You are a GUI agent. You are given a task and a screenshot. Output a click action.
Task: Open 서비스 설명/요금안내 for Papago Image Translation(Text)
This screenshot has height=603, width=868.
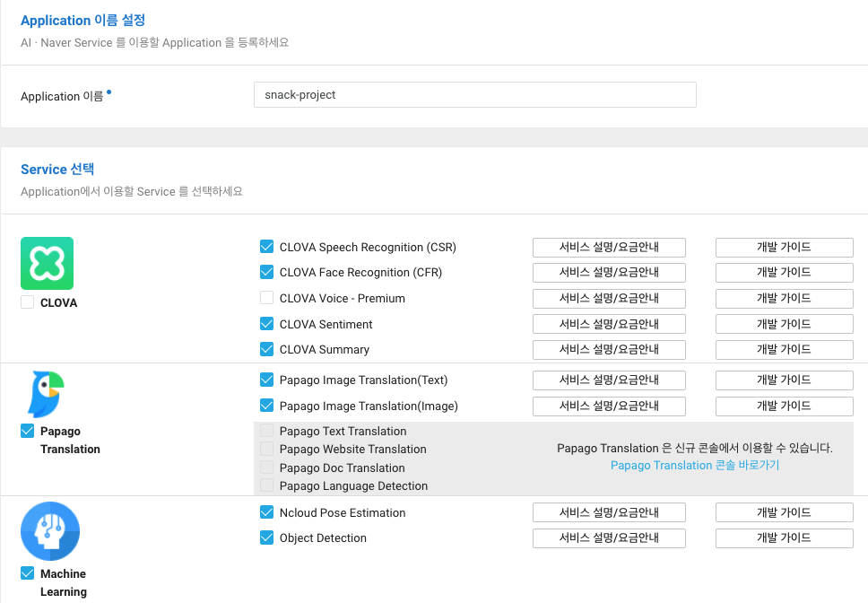tap(609, 380)
